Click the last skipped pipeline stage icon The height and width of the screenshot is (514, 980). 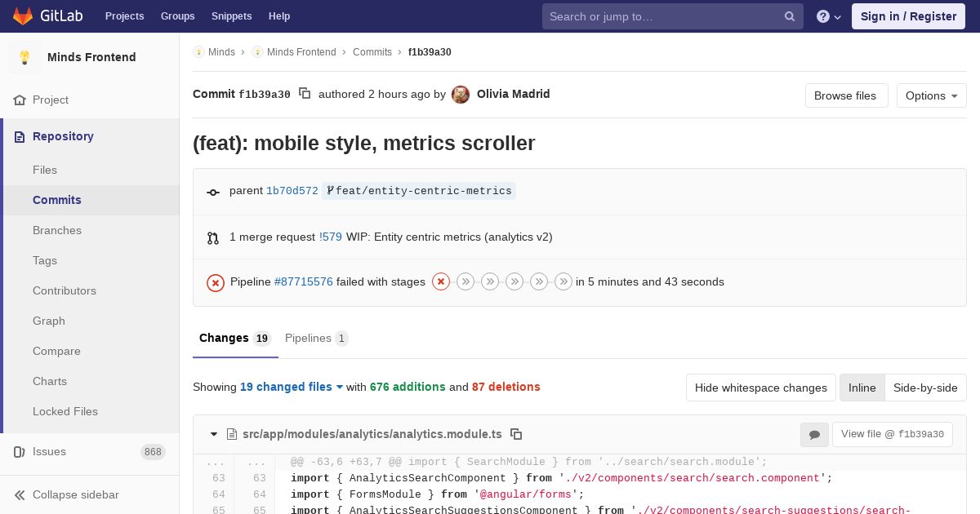[563, 281]
